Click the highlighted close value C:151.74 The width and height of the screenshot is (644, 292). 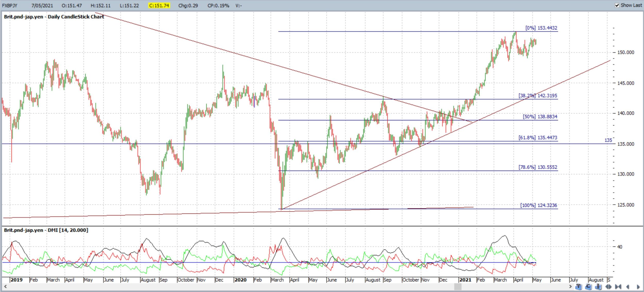click(x=159, y=5)
